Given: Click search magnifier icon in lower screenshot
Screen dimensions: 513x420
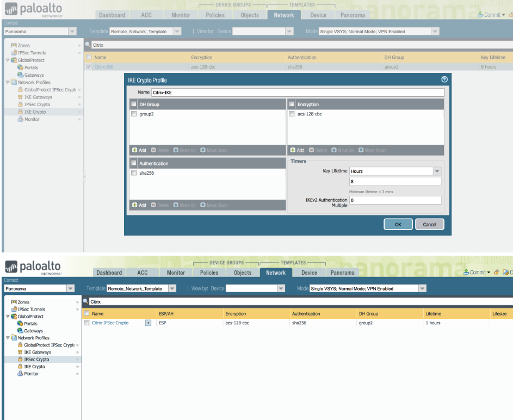Looking at the screenshot, I should [86, 301].
